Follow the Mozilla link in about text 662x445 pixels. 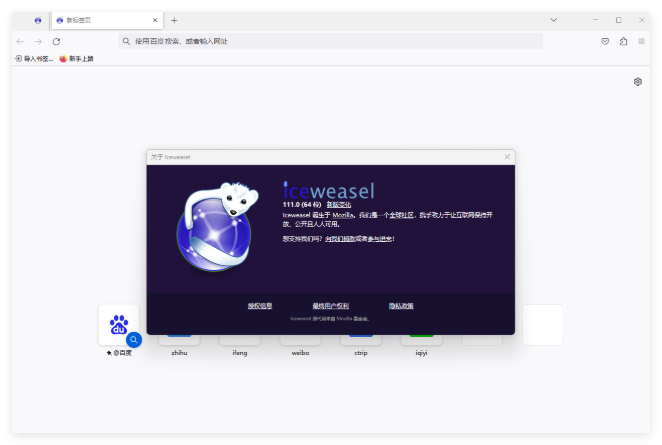[x=342, y=215]
